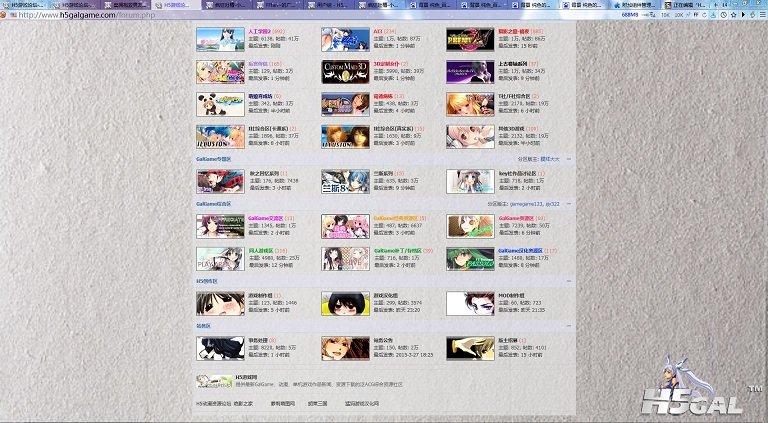
Task: Open the T社/F社综合区 forum link
Action: pyautogui.click(x=514, y=96)
